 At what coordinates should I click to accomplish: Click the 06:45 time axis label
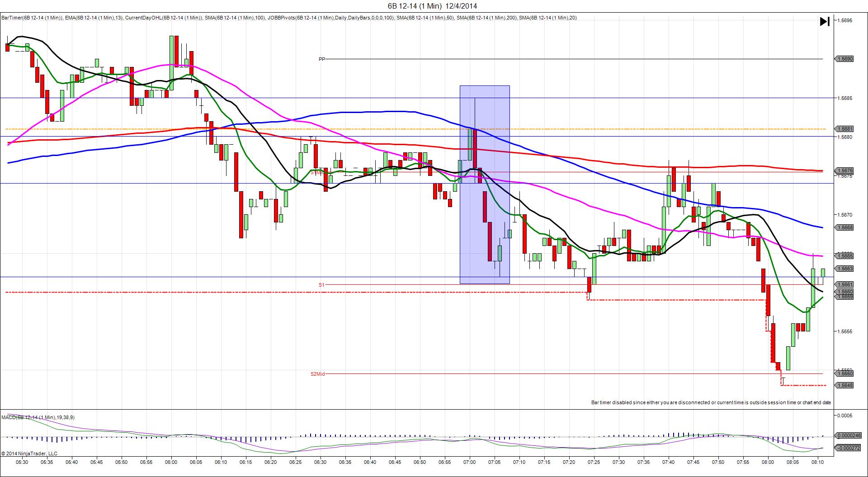tap(395, 463)
